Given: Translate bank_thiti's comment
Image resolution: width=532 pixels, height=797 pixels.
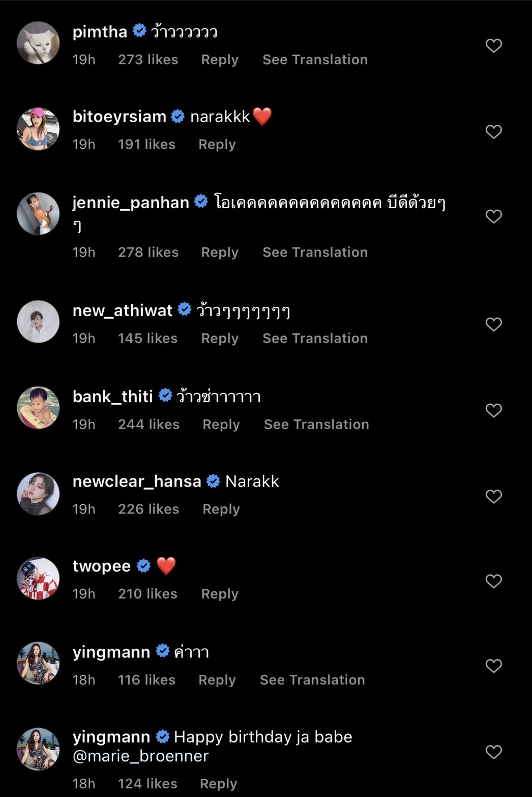Looking at the screenshot, I should (316, 424).
